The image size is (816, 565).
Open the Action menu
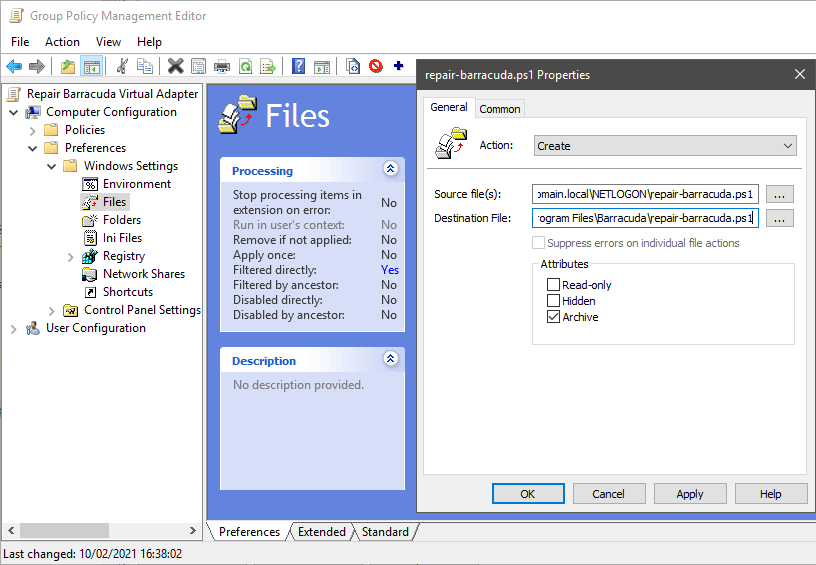(x=62, y=42)
